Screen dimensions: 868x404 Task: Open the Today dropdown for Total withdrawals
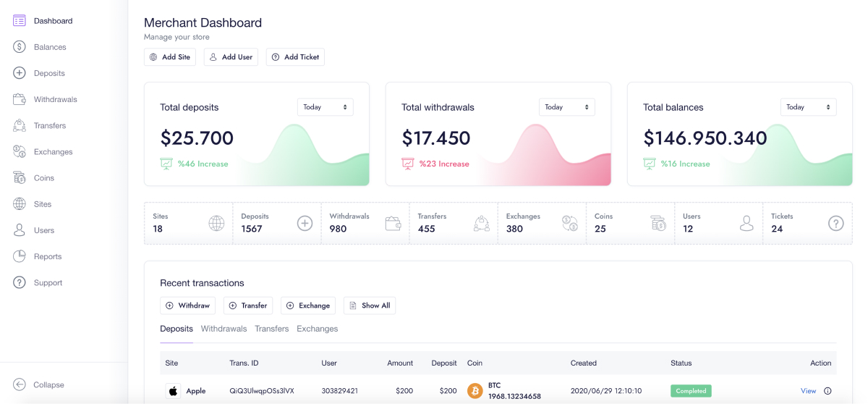(567, 107)
